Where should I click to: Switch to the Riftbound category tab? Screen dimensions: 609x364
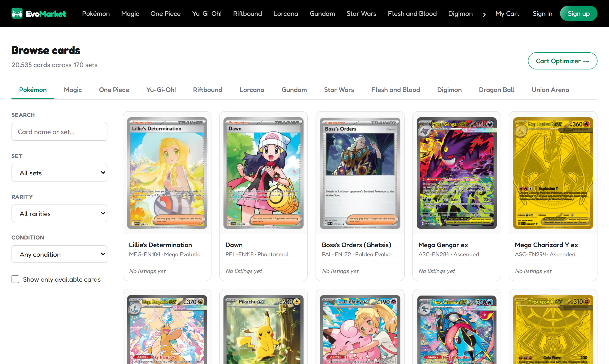point(207,90)
